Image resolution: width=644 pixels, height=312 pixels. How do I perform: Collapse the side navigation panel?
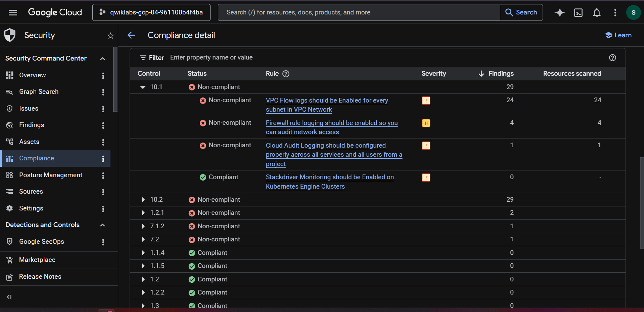coord(9,297)
